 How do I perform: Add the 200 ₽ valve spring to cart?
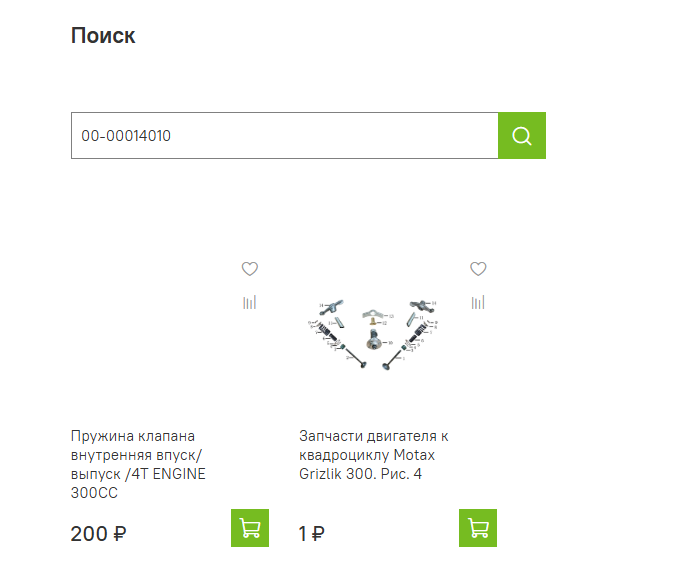pyautogui.click(x=250, y=528)
